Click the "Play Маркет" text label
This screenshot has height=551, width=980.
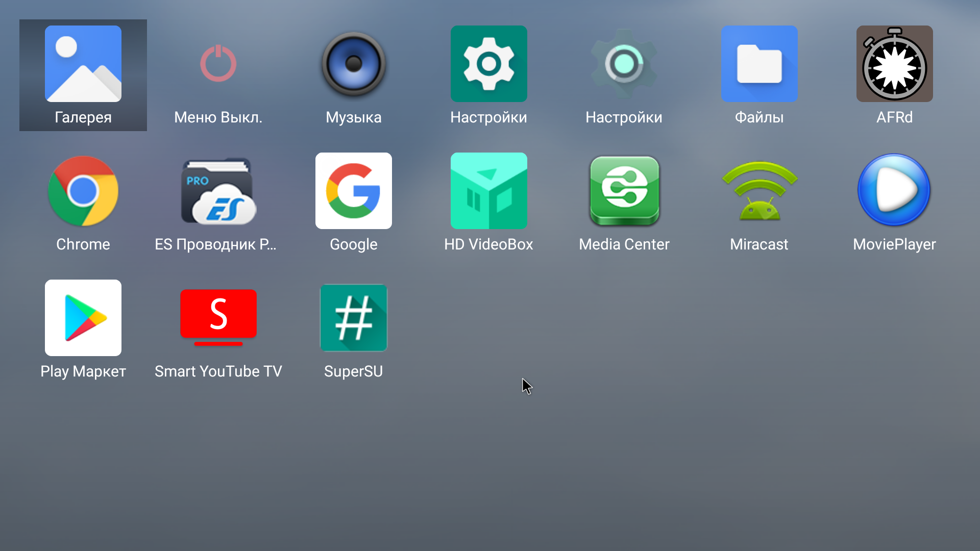[83, 372]
